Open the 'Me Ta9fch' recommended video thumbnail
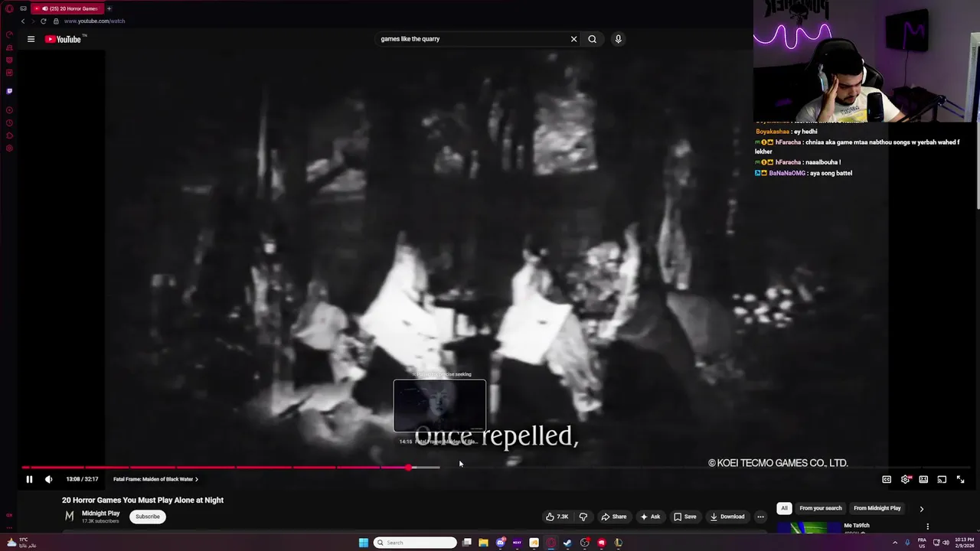This screenshot has height=551, width=980. coord(808,528)
